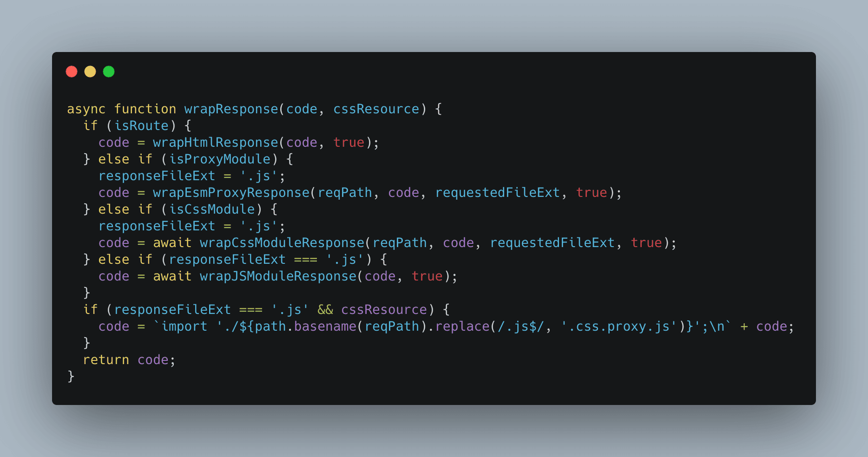Click the && operator
Screen dimensions: 868x457
pos(325,310)
